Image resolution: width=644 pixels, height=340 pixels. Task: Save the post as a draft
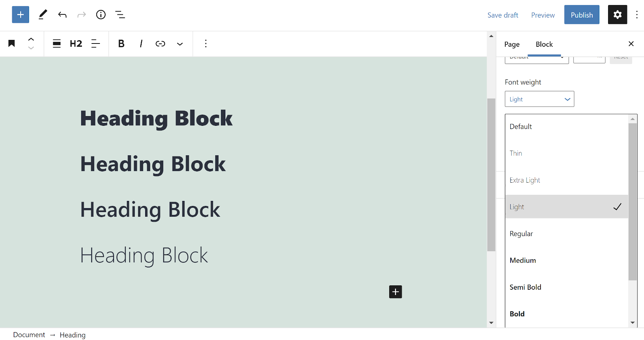click(503, 15)
